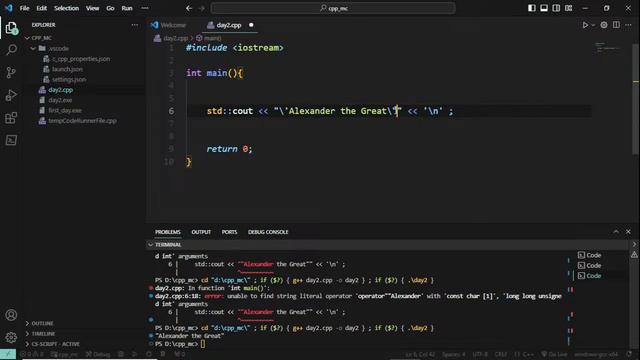Click the editor vertical scrollbar
640x360 pixels.
click(x=635, y=99)
